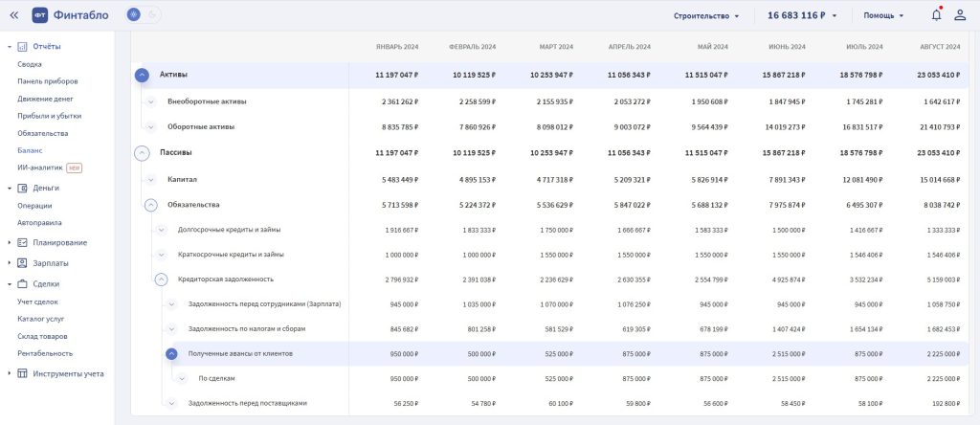The image size is (980, 425).
Task: Open Рентабельность page
Action: coord(45,353)
